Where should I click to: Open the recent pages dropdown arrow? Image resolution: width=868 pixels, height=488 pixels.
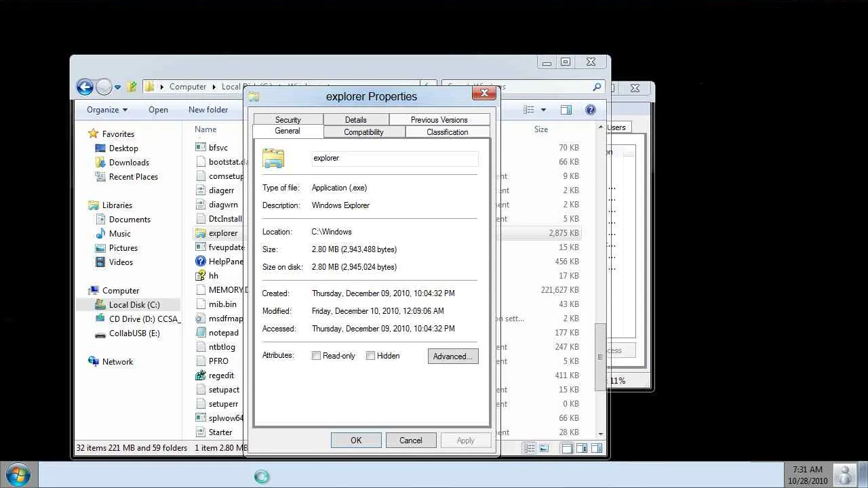[117, 87]
